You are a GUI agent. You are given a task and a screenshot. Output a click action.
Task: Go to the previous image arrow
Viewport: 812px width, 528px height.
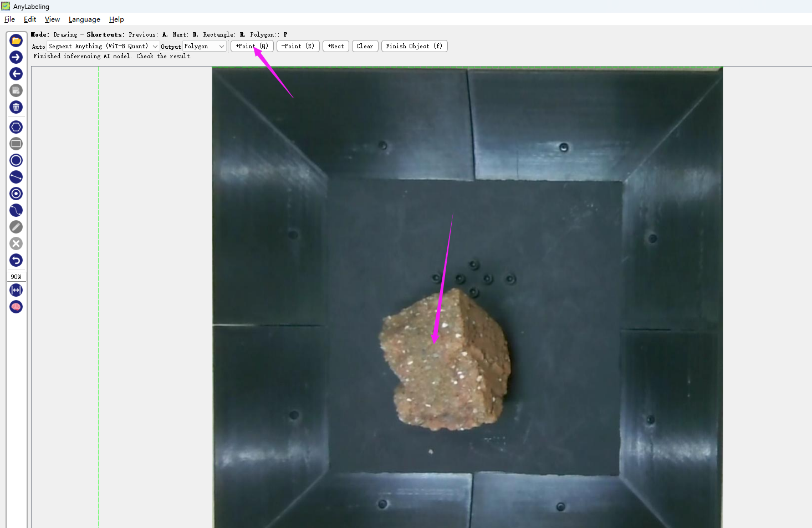click(16, 74)
